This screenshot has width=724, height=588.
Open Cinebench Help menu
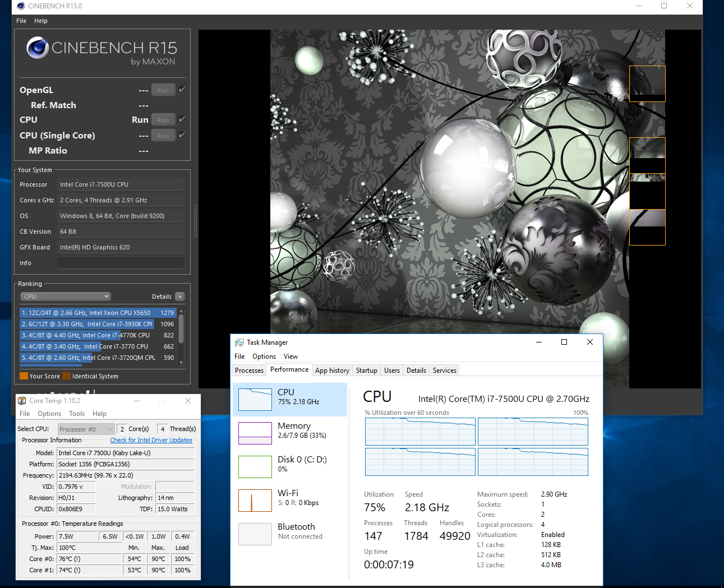pyautogui.click(x=41, y=21)
